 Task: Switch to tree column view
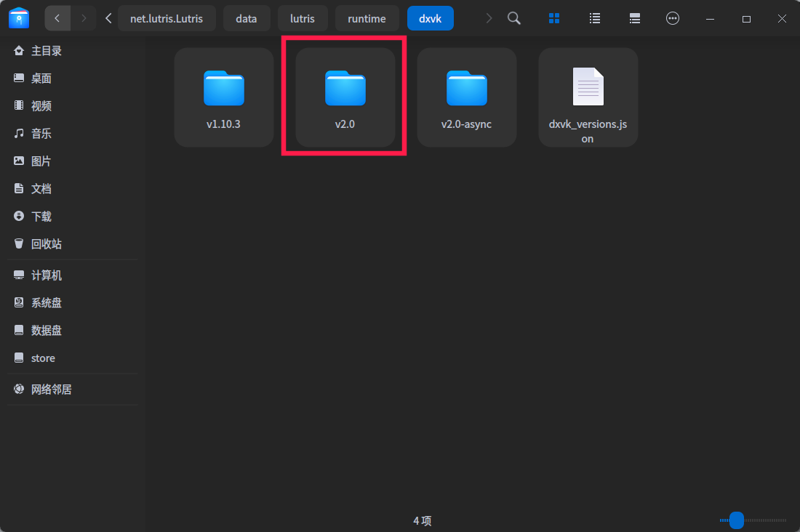[635, 18]
